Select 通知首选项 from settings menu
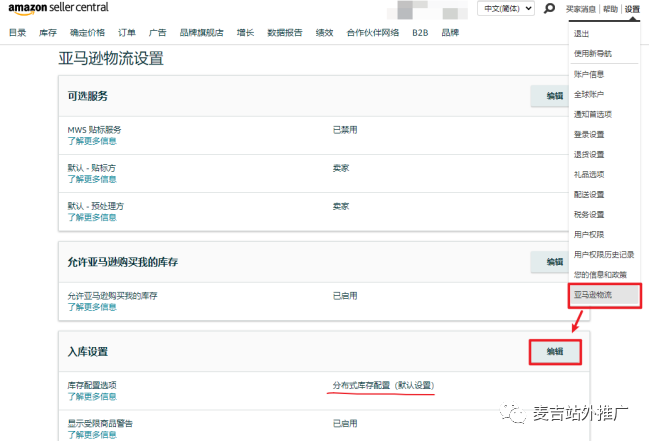This screenshot has width=649, height=442. [x=593, y=115]
